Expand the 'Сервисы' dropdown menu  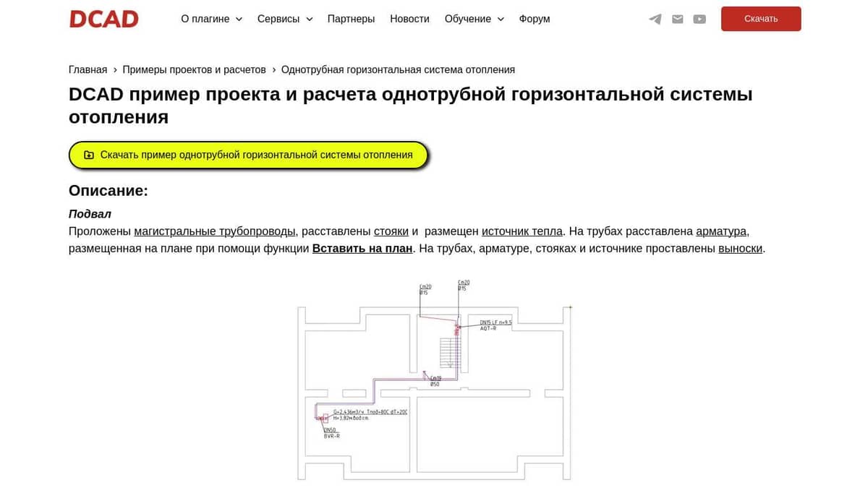[285, 19]
